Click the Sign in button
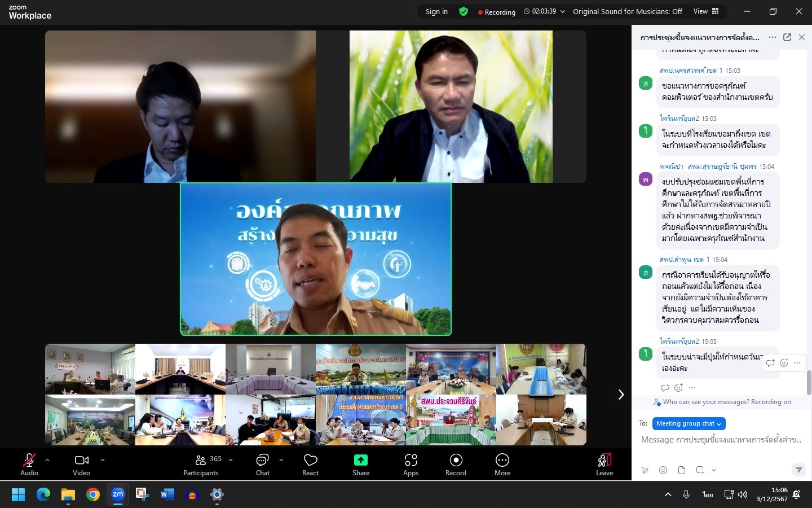Image resolution: width=812 pixels, height=508 pixels. coord(436,11)
